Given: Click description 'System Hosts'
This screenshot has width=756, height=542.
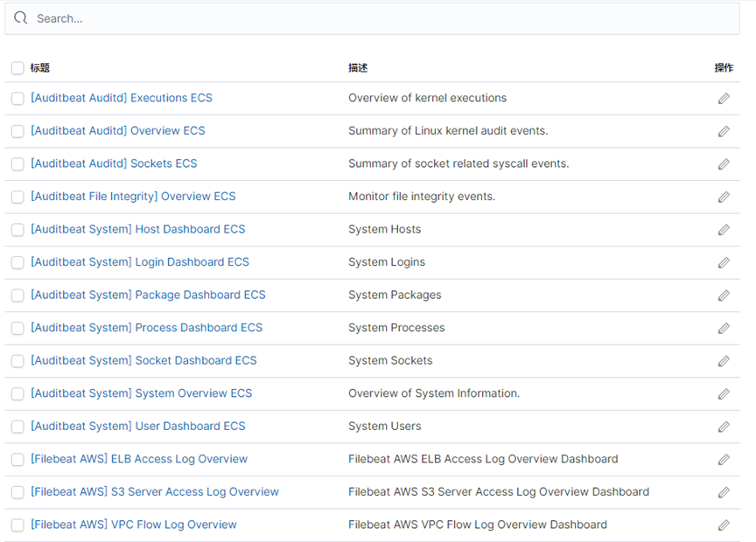Looking at the screenshot, I should (385, 229).
